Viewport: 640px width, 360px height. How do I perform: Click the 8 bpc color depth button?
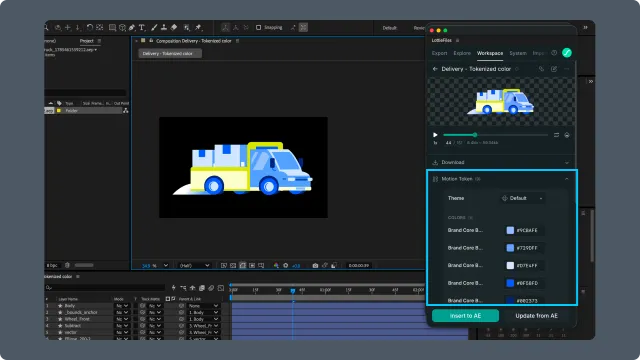(x=52, y=265)
